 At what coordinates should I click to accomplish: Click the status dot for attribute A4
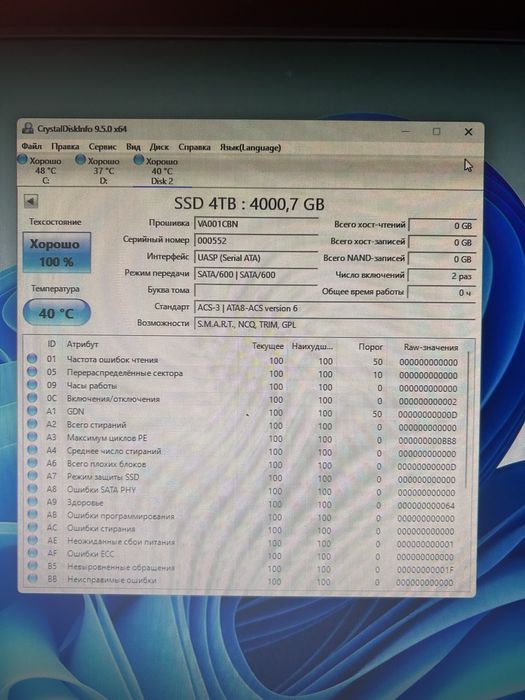(32, 450)
